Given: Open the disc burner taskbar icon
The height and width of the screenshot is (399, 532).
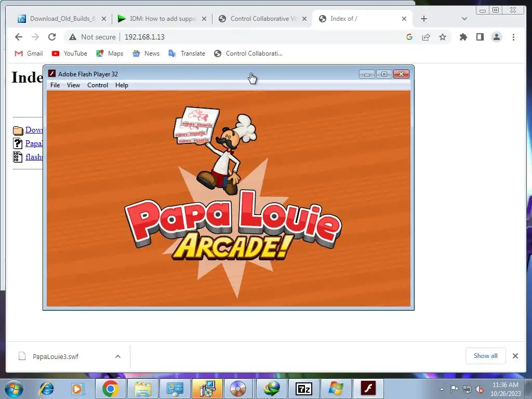Looking at the screenshot, I should (239, 389).
